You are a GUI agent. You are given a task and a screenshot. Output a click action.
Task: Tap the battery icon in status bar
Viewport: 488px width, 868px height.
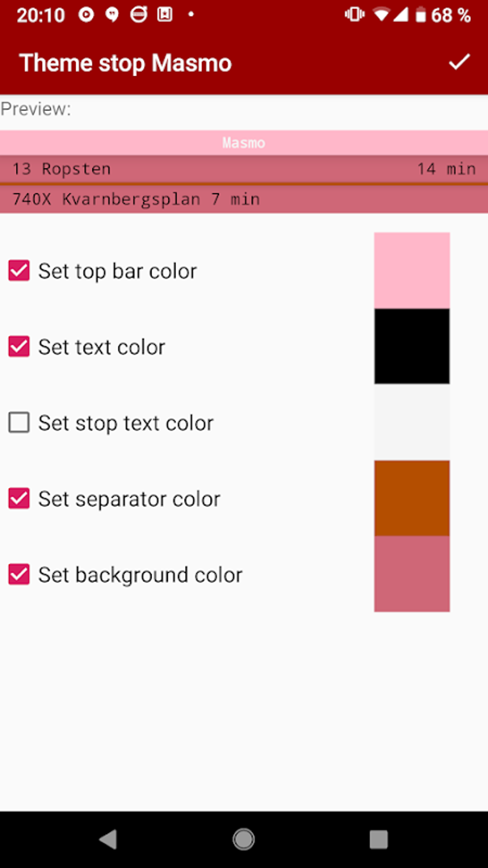point(421,15)
